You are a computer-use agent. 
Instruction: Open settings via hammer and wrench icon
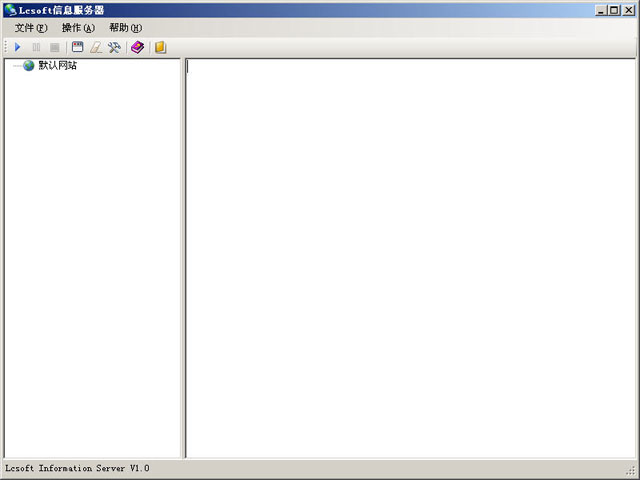[x=114, y=47]
